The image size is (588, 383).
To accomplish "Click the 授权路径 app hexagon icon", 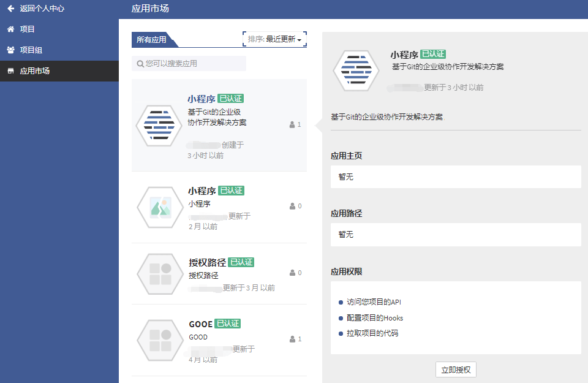I will tap(160, 273).
